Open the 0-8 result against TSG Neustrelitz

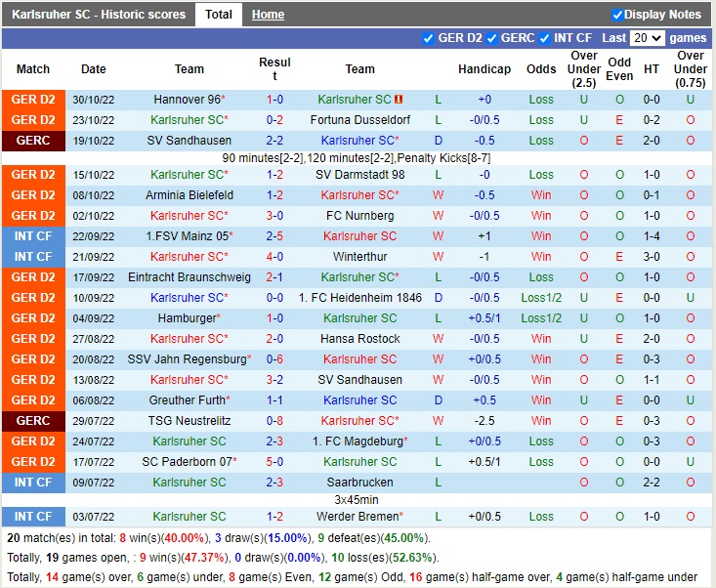coord(274,421)
